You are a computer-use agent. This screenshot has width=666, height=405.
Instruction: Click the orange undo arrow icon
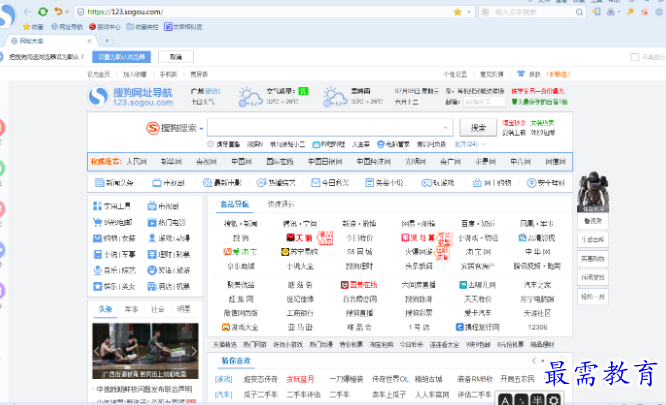point(58,12)
